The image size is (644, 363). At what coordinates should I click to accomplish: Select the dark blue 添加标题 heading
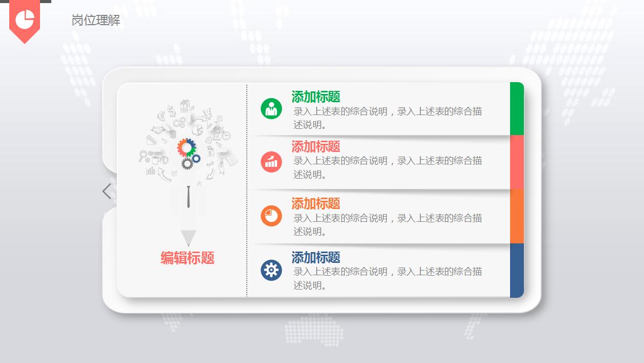[x=316, y=257]
